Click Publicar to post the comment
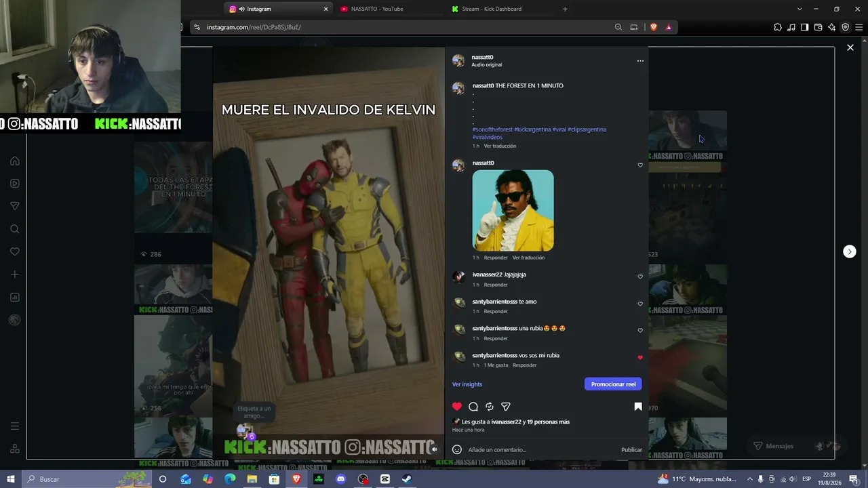This screenshot has height=488, width=868. [x=631, y=450]
